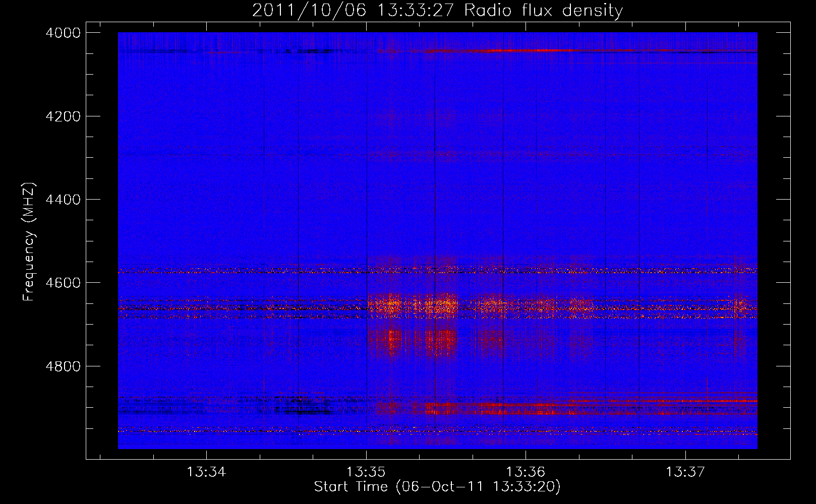816x504 pixels.
Task: Click the '4400' frequency axis label
Action: 63,200
